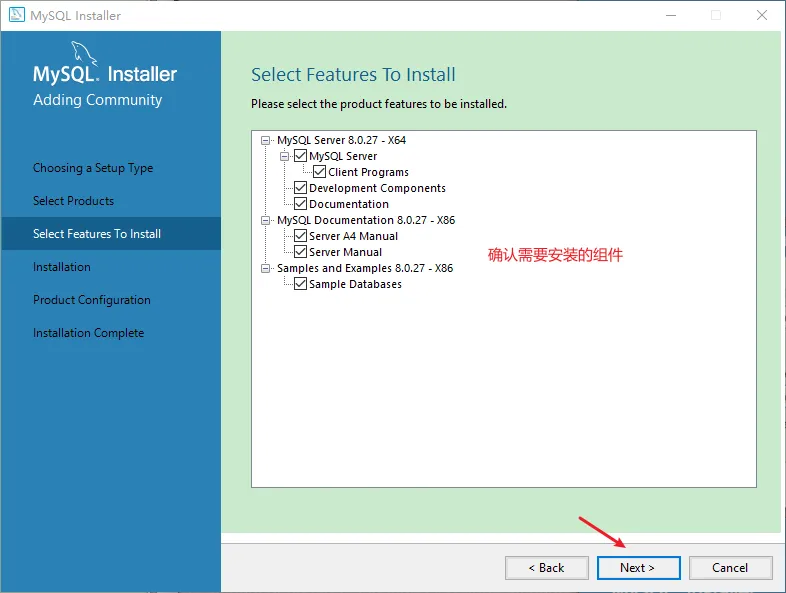Collapse the nested MySQL Server subtree
The height and width of the screenshot is (593, 786).
point(285,156)
